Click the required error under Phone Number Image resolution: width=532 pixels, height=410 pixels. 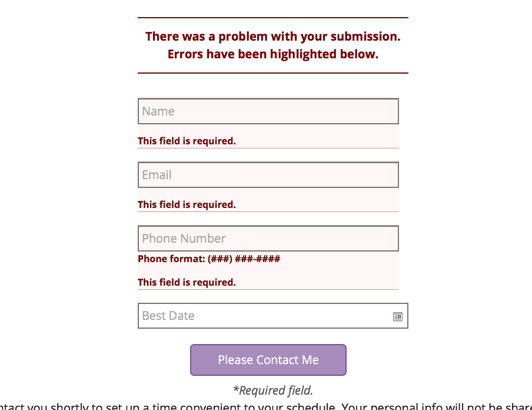pyautogui.click(x=187, y=282)
